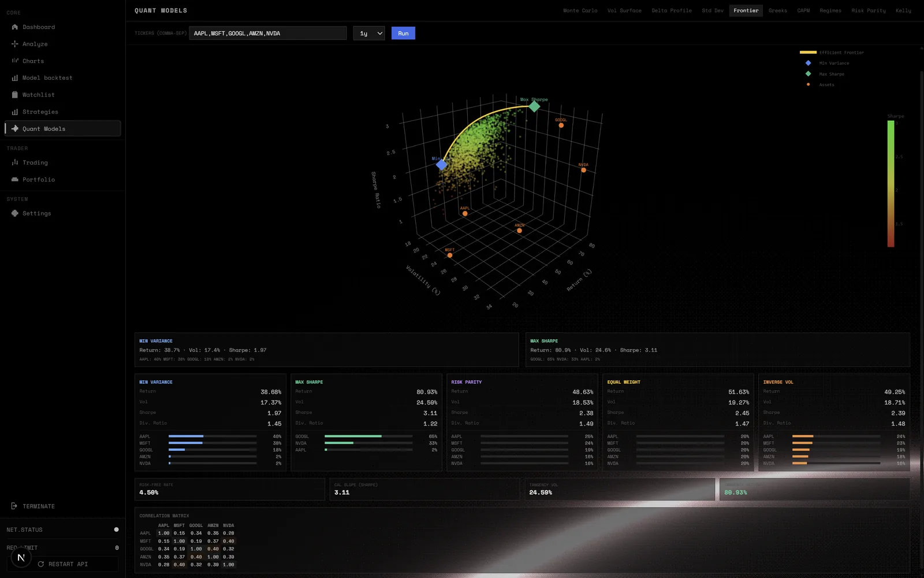
Task: Go to Charts in the sidebar
Action: 62,61
